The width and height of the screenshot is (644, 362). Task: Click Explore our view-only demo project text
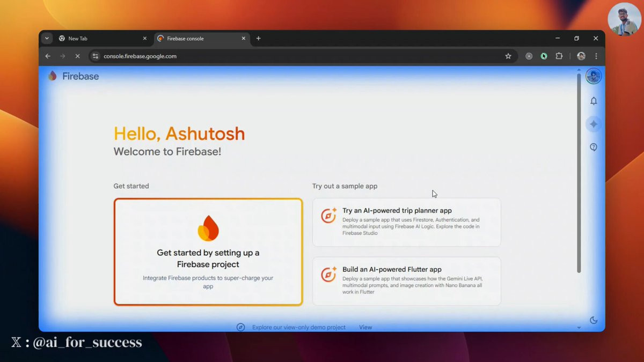[299, 327]
